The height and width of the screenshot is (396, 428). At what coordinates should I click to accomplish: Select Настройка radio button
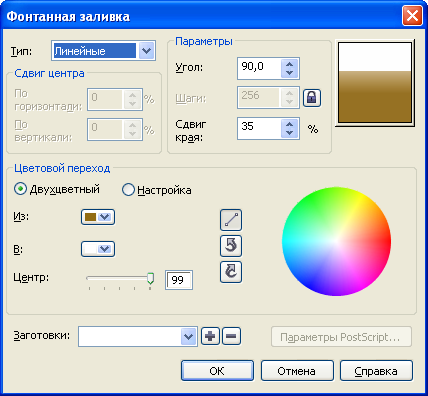tap(128, 189)
